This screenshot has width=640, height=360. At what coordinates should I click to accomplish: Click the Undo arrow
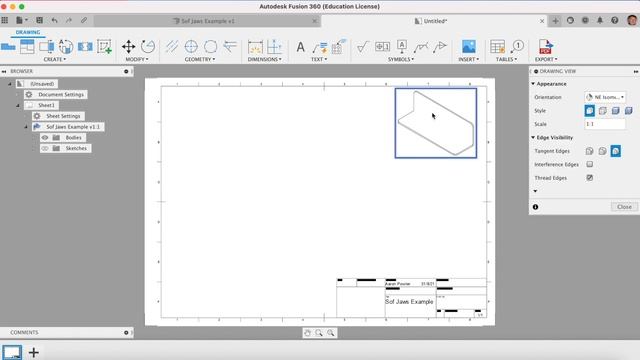click(54, 20)
